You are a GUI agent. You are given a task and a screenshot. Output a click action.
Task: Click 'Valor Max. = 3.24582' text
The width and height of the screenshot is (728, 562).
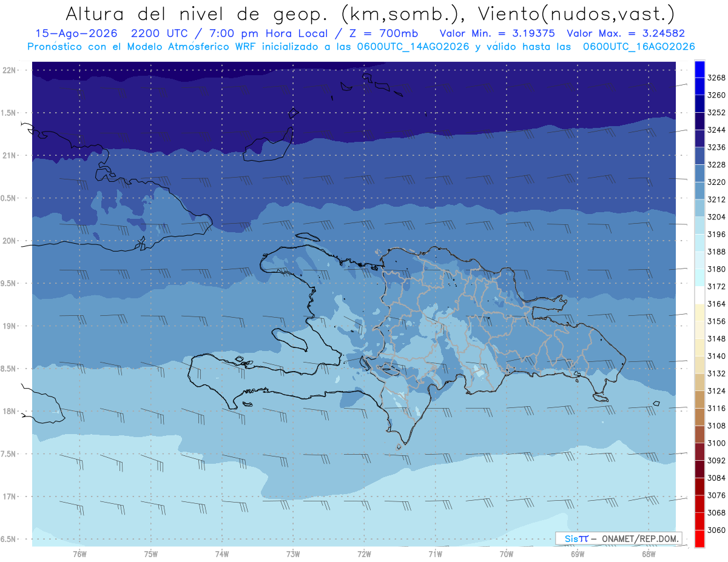click(626, 33)
